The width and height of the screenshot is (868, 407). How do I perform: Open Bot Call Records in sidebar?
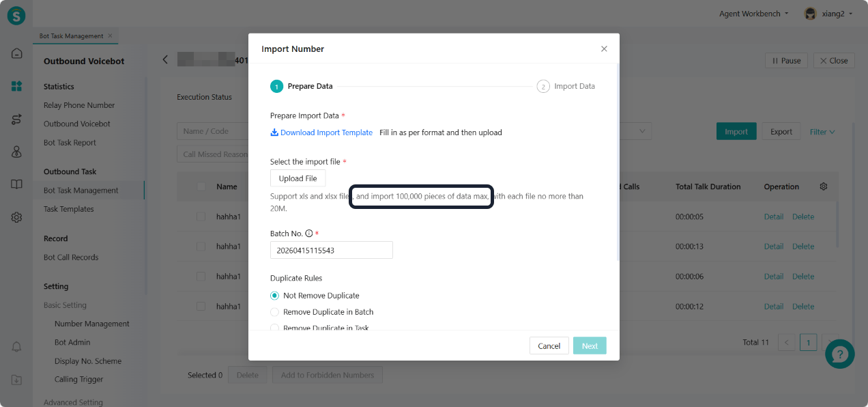(71, 257)
